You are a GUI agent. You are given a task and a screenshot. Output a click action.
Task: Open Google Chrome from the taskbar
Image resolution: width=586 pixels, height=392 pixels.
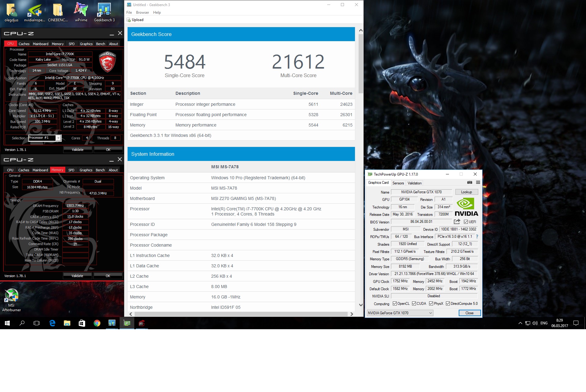[97, 323]
